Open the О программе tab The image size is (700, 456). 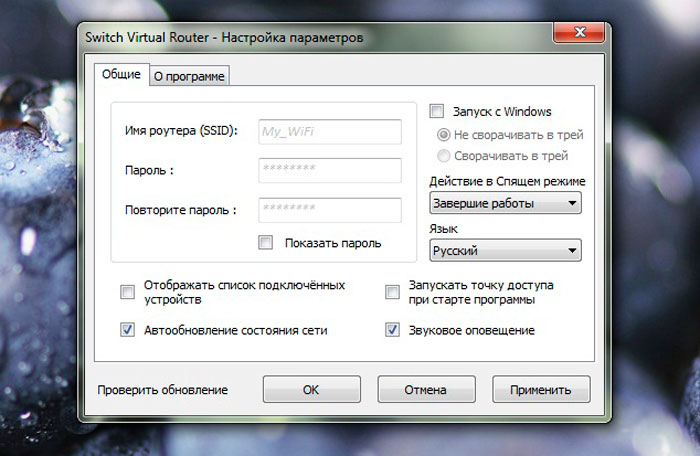tap(189, 76)
